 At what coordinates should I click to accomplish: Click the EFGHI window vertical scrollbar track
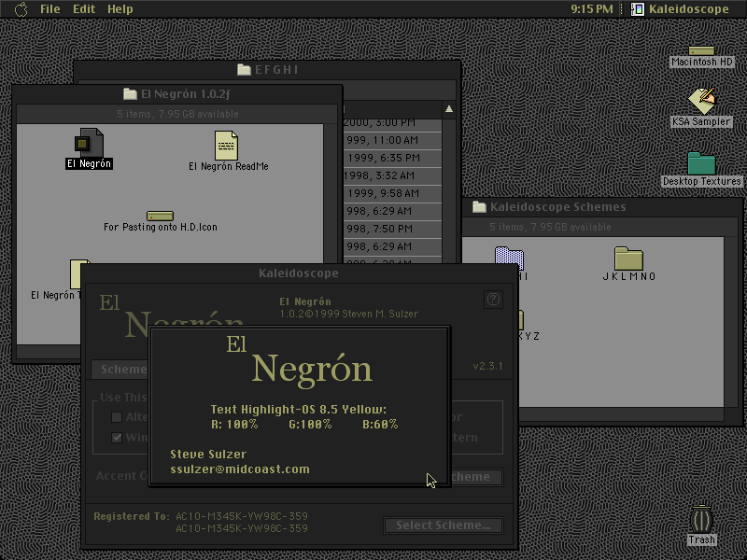(x=449, y=190)
